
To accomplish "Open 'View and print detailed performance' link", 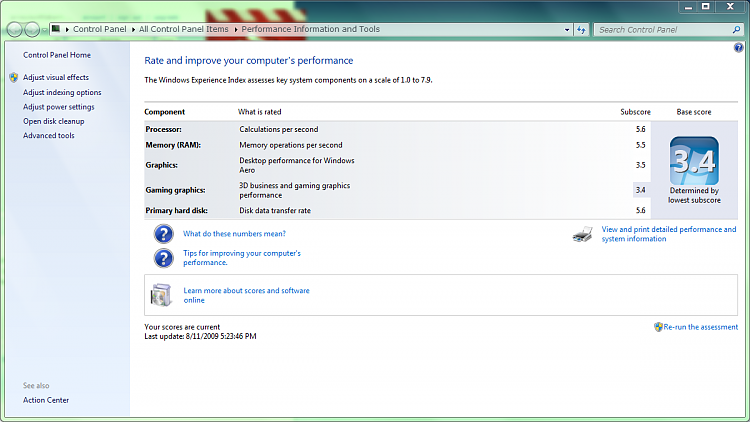I will click(669, 234).
